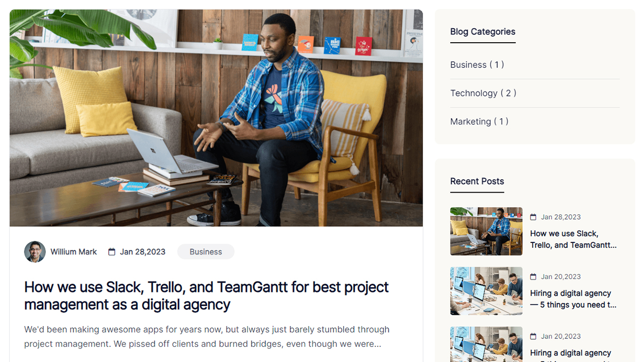
Task: Click the Willium Mark author avatar
Action: tap(35, 252)
